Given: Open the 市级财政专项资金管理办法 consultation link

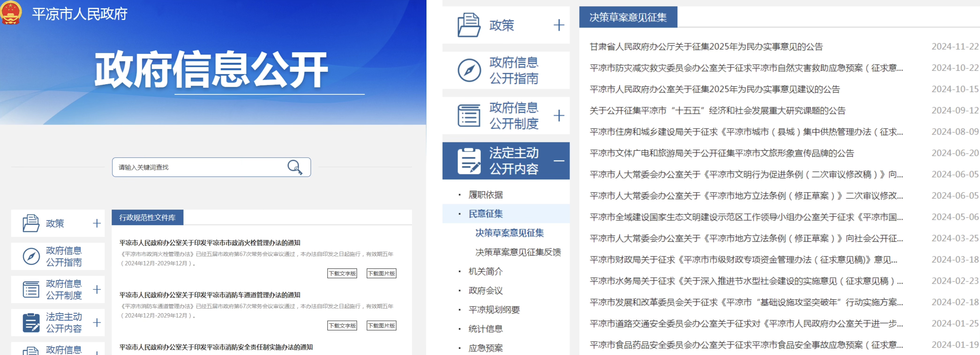Looking at the screenshot, I should [743, 259].
